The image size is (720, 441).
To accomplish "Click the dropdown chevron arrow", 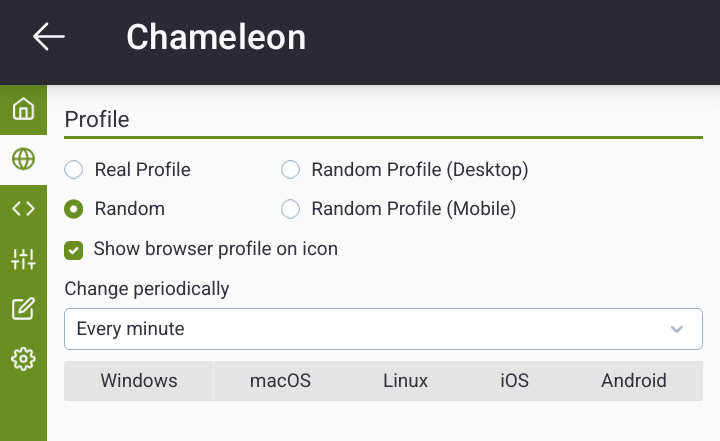I will 677,329.
